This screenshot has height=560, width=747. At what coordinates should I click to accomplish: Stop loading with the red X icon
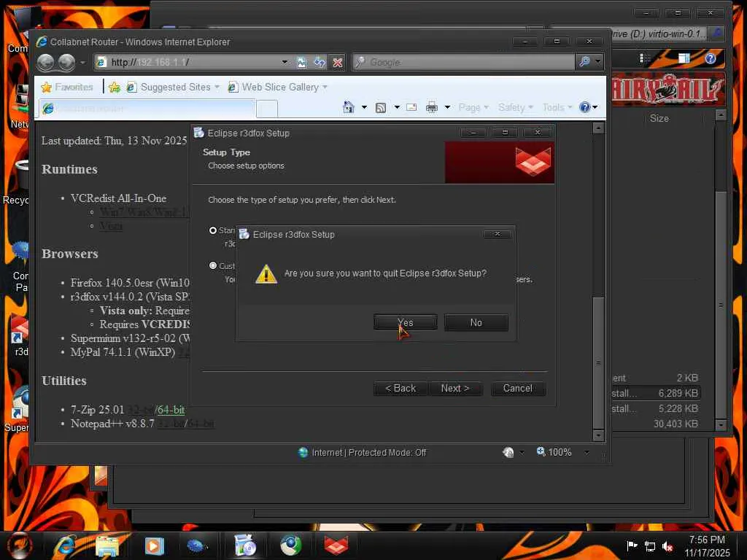(337, 63)
